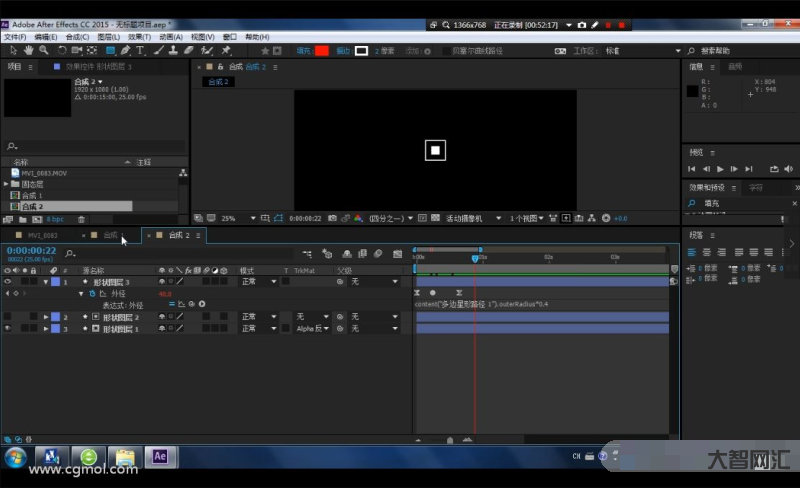Toggle the shy switch for 形状图层 3
Image resolution: width=800 pixels, height=488 pixels.
click(162, 281)
